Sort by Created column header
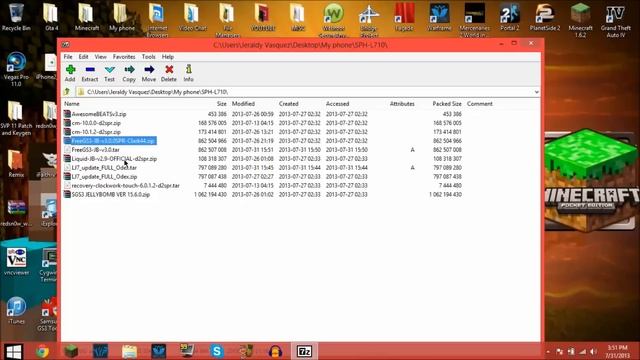 click(289, 104)
